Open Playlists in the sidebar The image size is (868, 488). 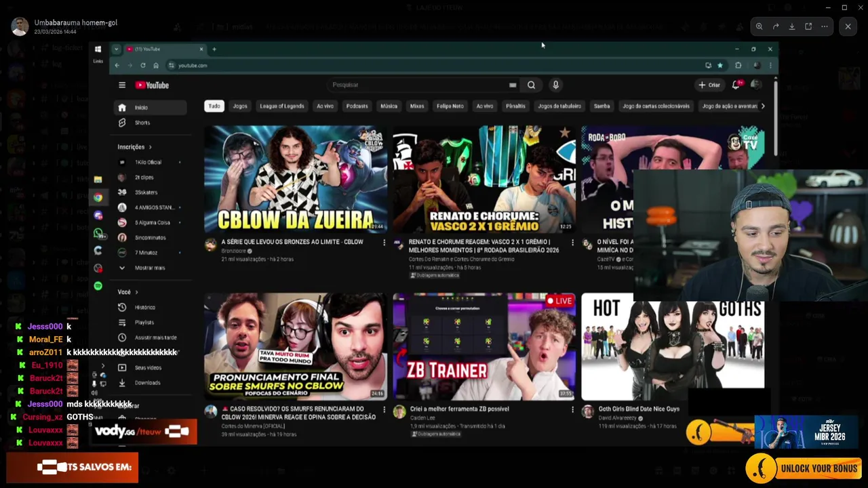(150, 323)
